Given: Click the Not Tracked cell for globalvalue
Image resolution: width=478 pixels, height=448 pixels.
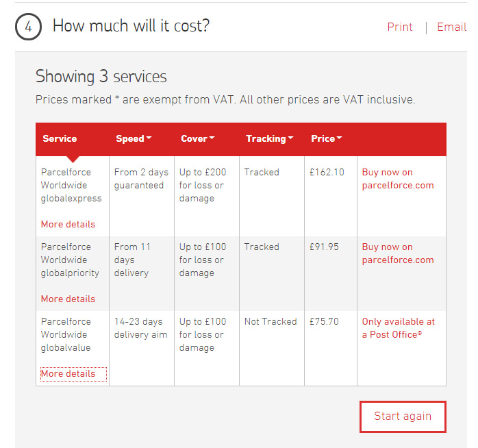Looking at the screenshot, I should (271, 322).
